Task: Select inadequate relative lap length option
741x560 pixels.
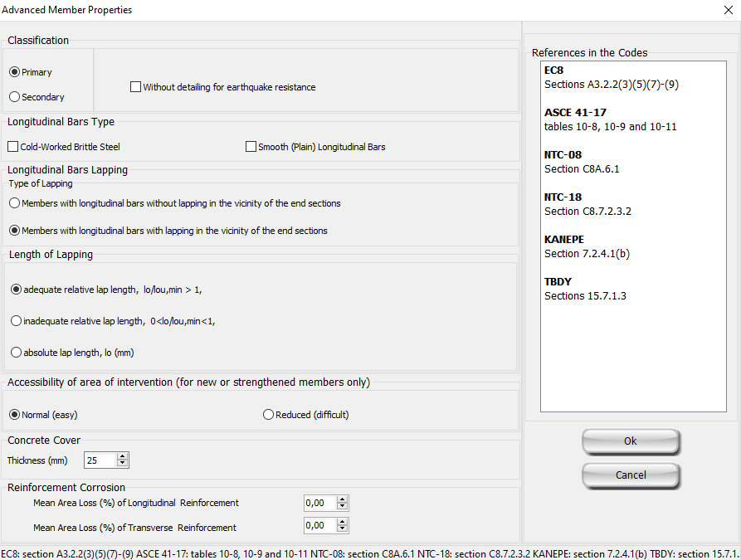Action: (16, 321)
